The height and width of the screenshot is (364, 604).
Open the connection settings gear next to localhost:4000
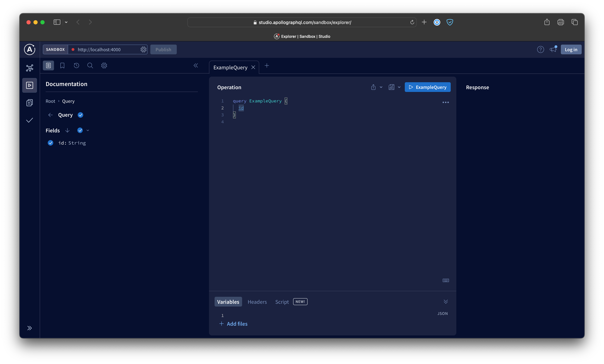(143, 49)
